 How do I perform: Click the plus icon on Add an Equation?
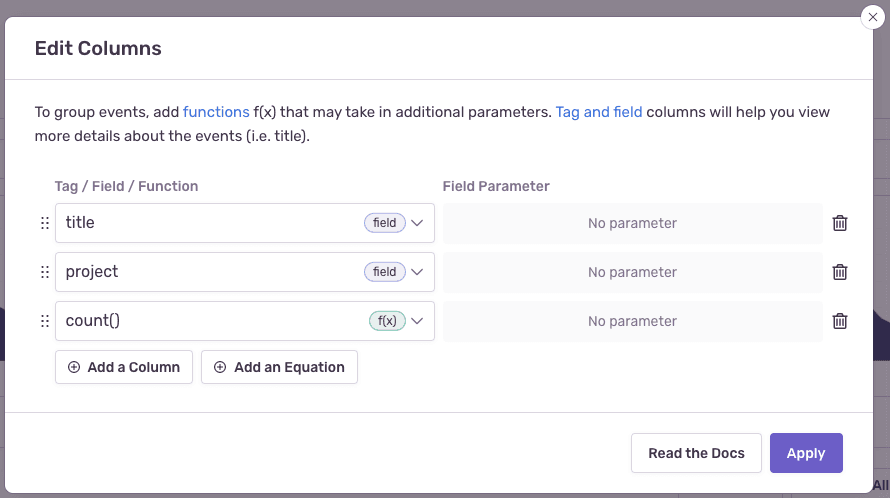pyautogui.click(x=220, y=367)
